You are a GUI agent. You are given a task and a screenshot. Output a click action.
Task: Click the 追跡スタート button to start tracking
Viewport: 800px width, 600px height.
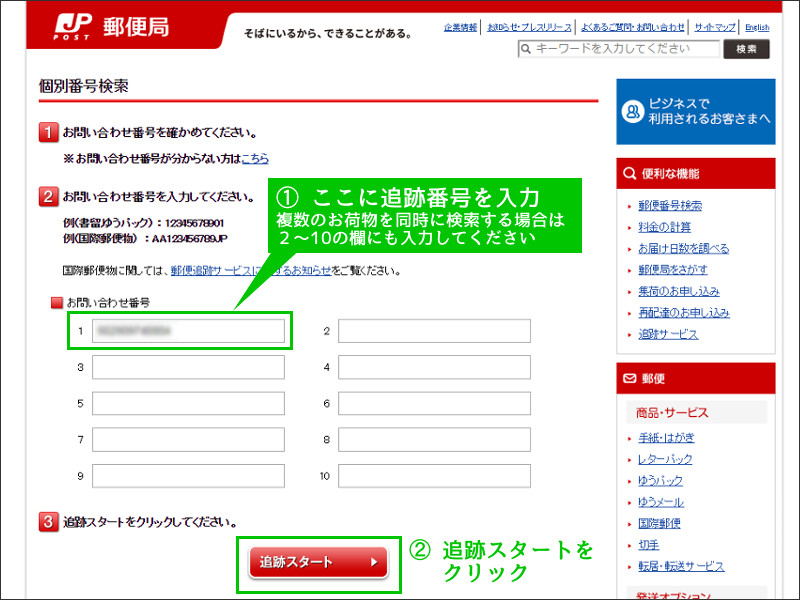(318, 563)
